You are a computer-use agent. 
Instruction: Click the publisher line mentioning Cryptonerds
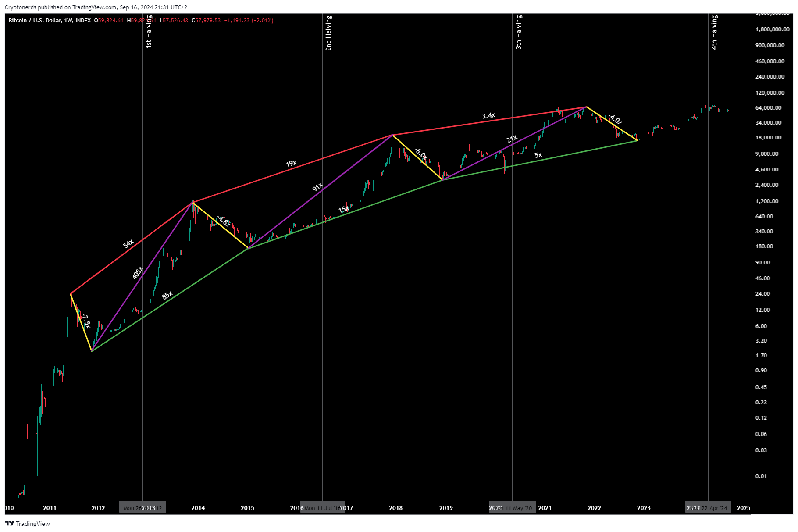pyautogui.click(x=96, y=7)
